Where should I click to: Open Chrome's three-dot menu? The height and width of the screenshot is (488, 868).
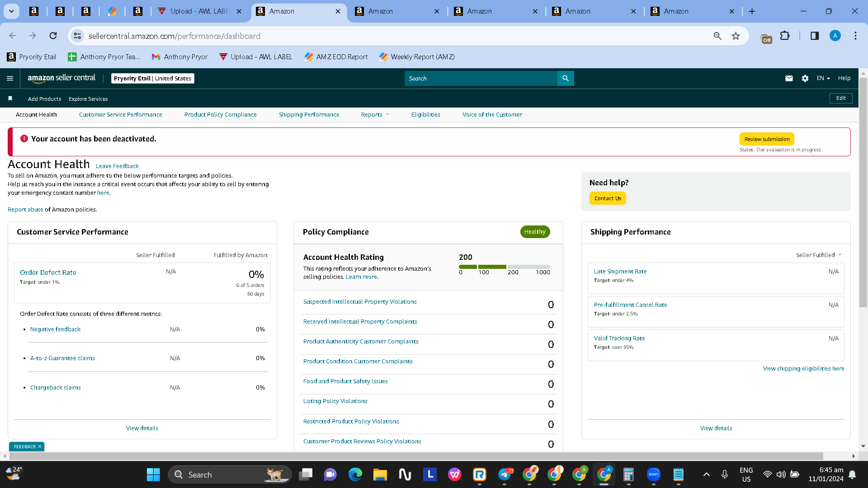tap(855, 36)
